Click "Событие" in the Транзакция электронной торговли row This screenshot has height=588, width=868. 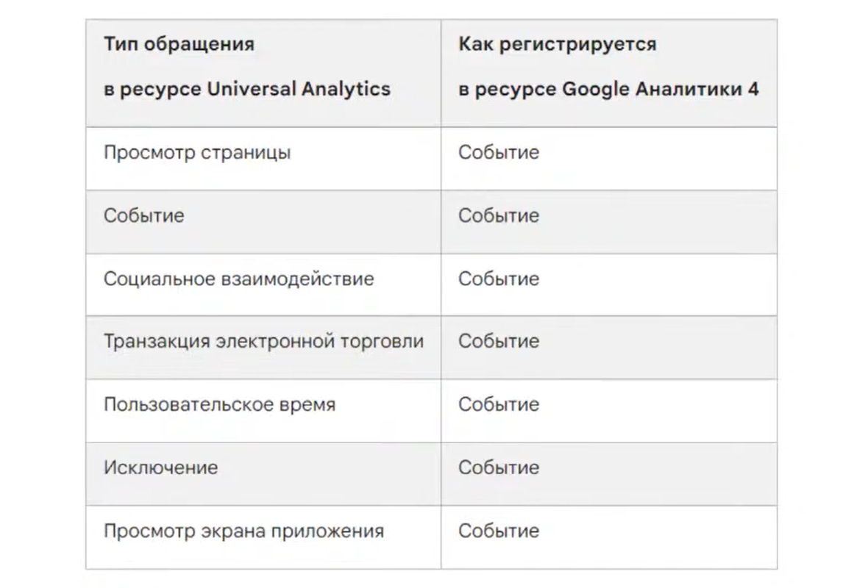(499, 342)
